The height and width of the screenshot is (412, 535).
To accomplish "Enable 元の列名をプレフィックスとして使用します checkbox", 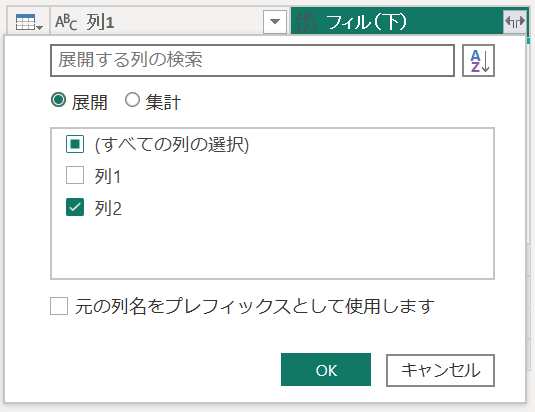I will point(59,306).
